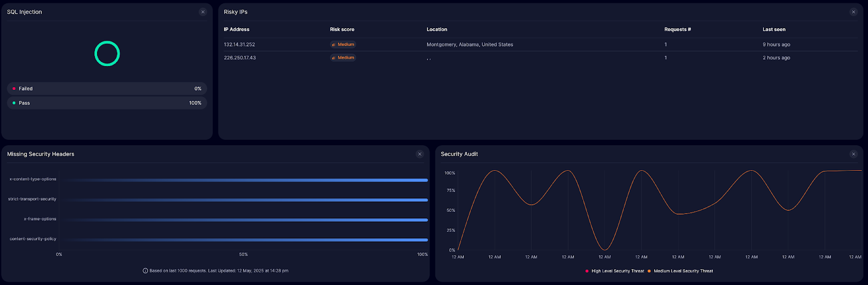The image size is (868, 285).
Task: Select the Failed 0% row
Action: point(107,88)
